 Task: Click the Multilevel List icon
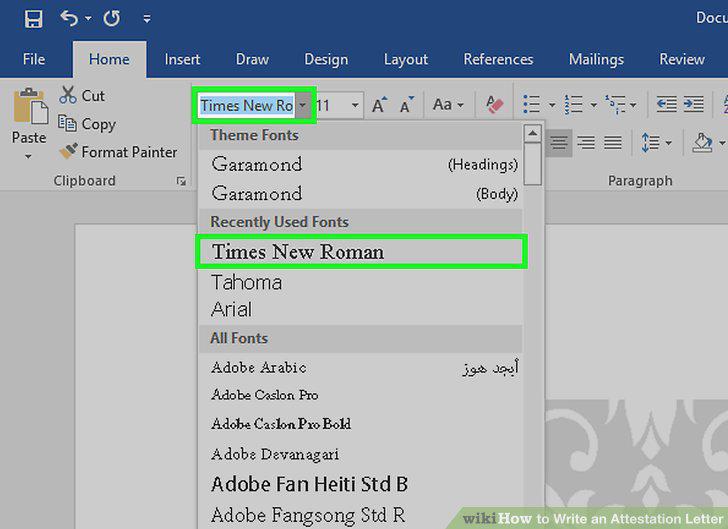coord(616,104)
